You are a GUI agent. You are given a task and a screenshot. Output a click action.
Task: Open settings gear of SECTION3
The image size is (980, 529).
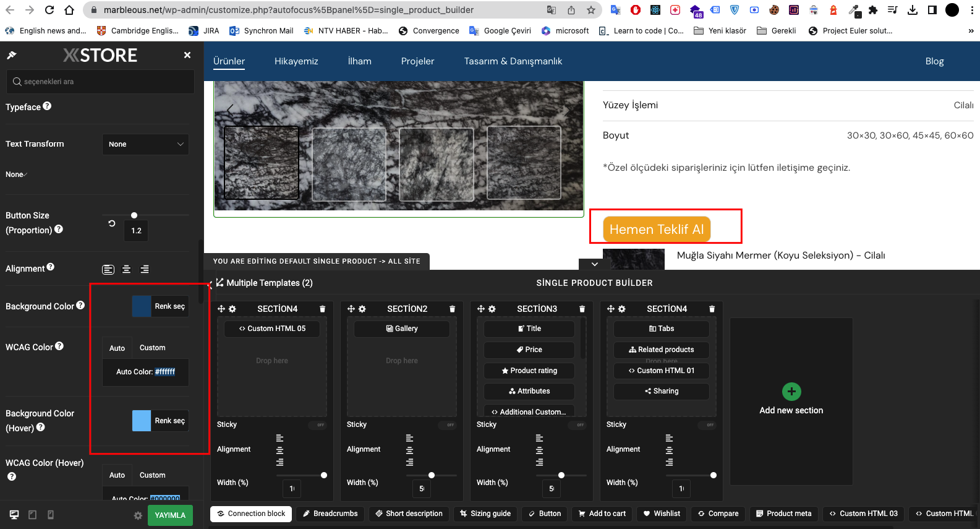point(492,309)
